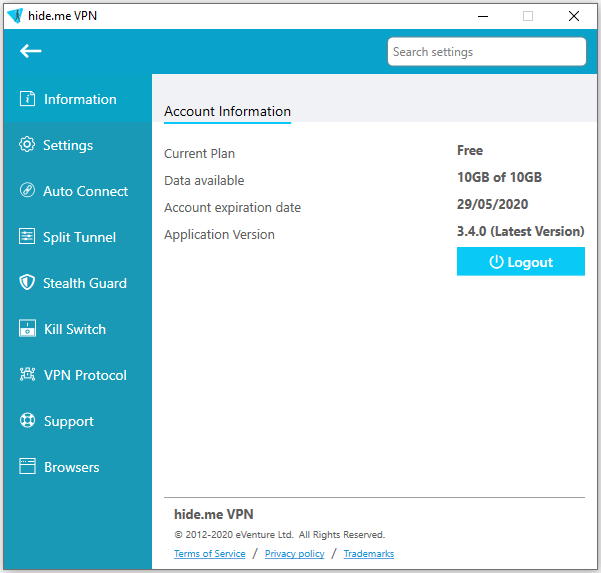Click the hide.me logo in title bar
601x573 pixels.
[15, 16]
